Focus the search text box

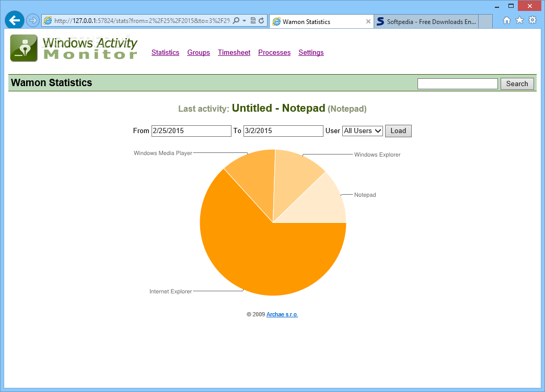click(458, 84)
